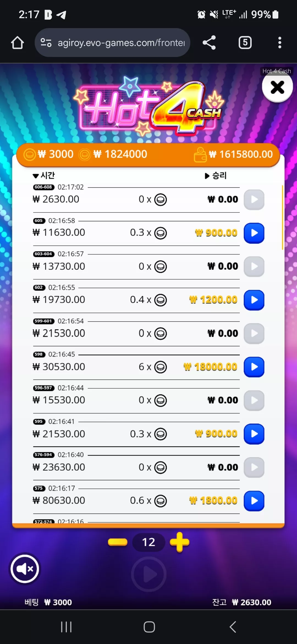The height and width of the screenshot is (644, 297).
Task: Decrease page number with yellow minus
Action: 118,542
